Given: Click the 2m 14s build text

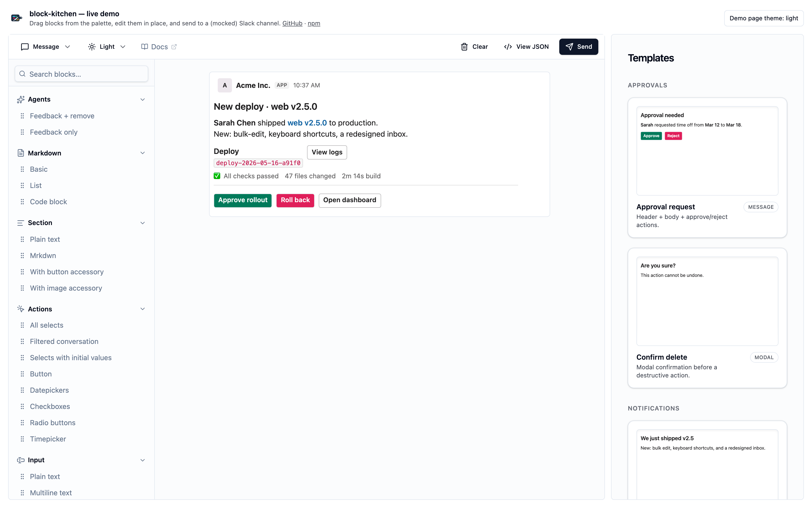Looking at the screenshot, I should click(x=361, y=176).
